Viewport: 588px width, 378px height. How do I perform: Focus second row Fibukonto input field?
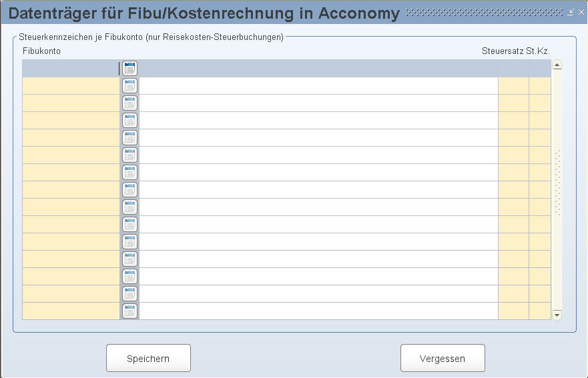(71, 86)
